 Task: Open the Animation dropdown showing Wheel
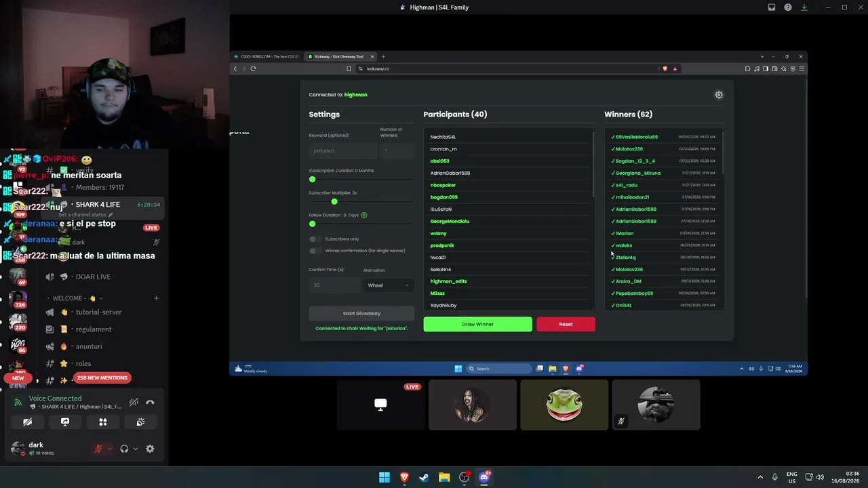tap(388, 285)
